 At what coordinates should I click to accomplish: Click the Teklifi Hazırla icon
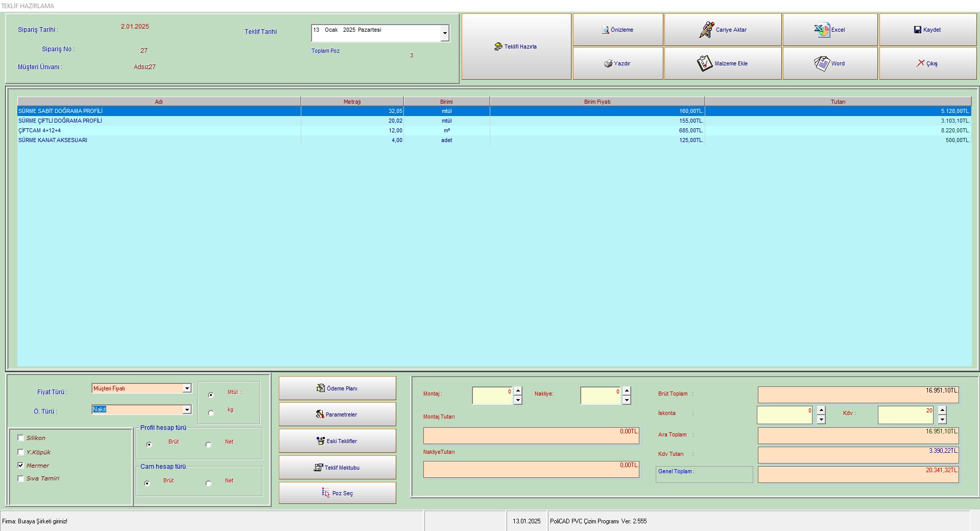pyautogui.click(x=498, y=47)
